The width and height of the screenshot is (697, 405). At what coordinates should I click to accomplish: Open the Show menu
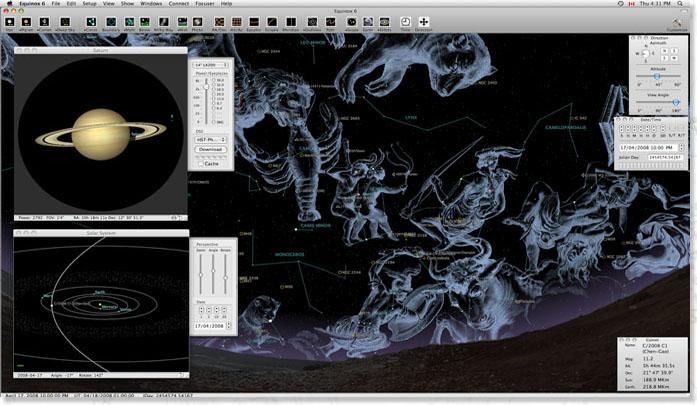(x=127, y=3)
